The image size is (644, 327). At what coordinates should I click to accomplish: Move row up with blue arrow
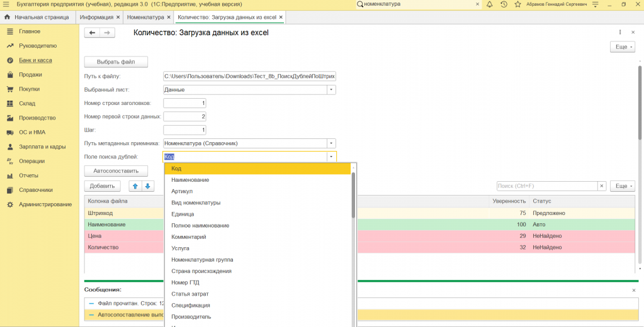(135, 186)
